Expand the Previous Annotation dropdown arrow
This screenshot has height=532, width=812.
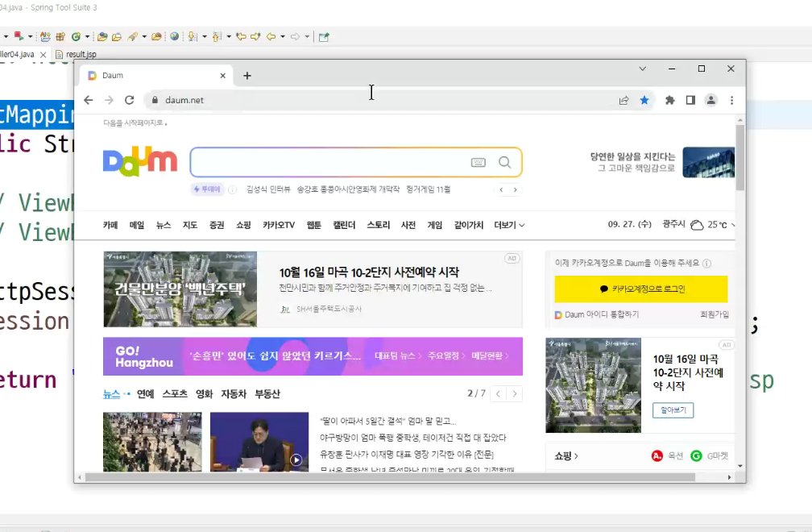point(229,37)
